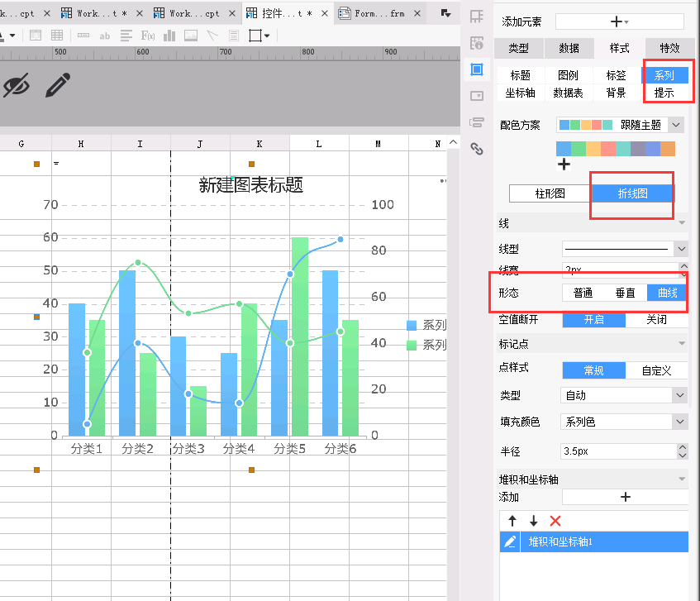Click the table grid toolbar icon

(57, 36)
